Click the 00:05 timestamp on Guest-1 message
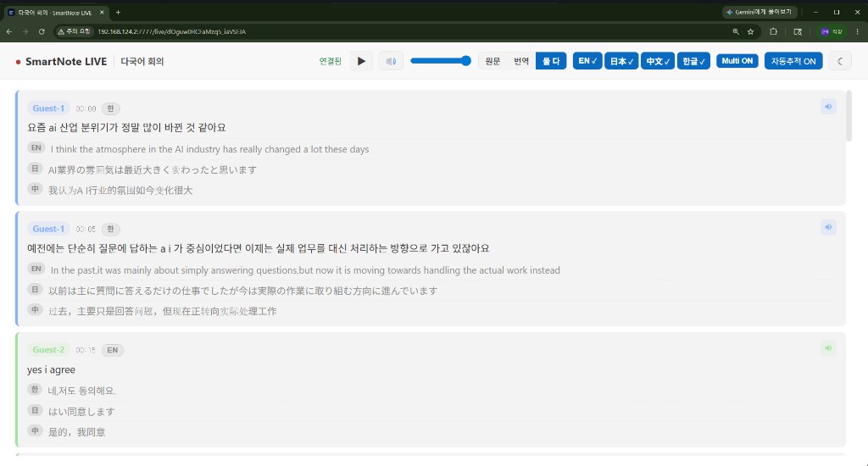 [86, 229]
